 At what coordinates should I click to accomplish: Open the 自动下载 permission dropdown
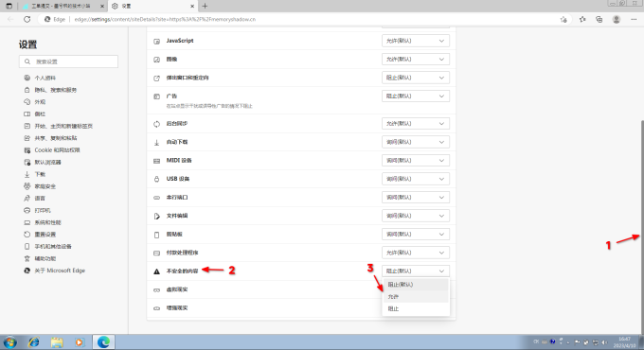coord(415,142)
